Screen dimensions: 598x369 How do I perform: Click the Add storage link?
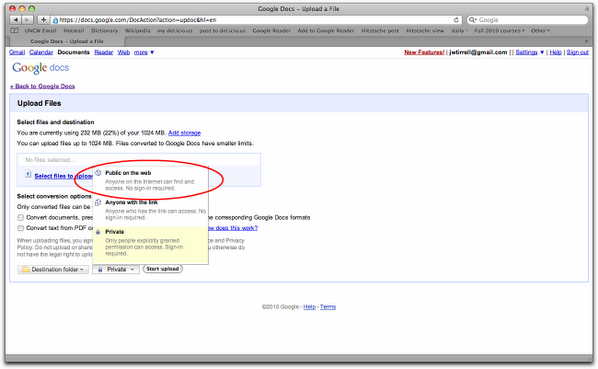184,133
